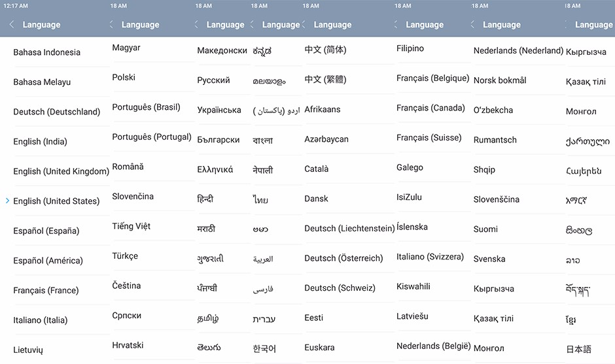Choose Svenska language
This screenshot has height=364, width=615.
tap(489, 259)
